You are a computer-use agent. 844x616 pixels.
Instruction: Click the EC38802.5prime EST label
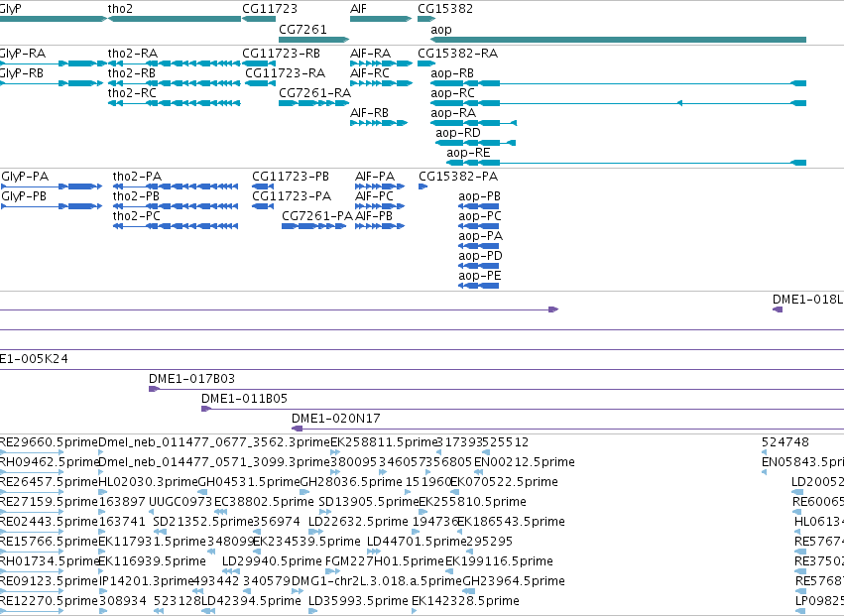[264, 502]
